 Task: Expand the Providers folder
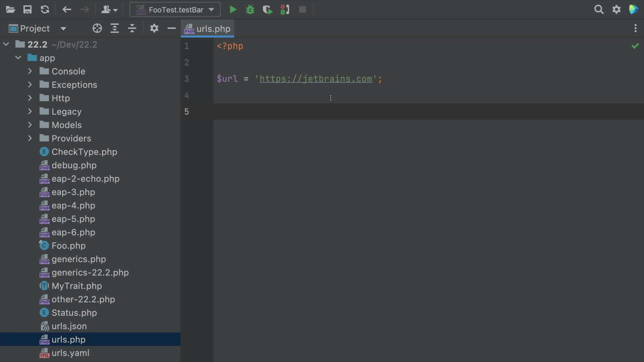click(30, 138)
